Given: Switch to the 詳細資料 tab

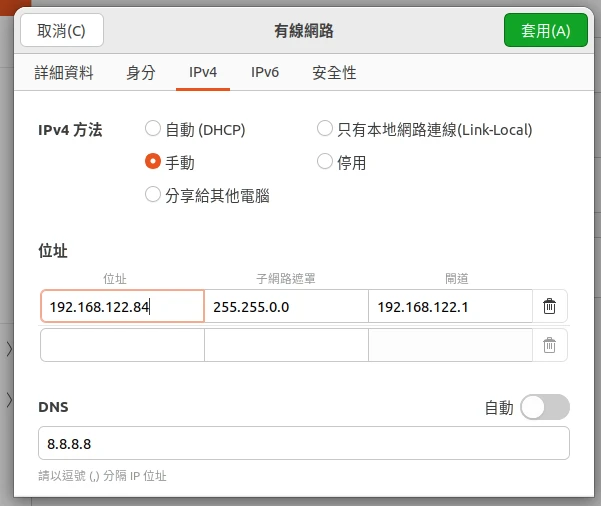Looking at the screenshot, I should (64, 73).
